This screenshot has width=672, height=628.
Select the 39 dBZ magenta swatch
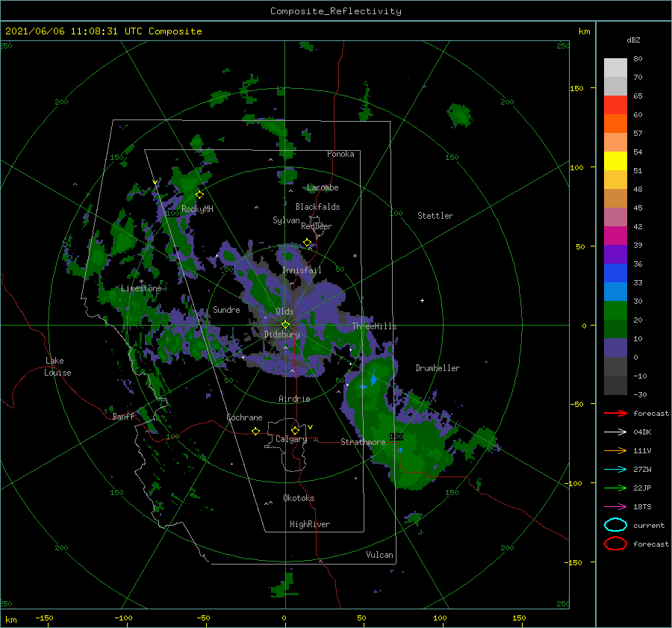(615, 235)
